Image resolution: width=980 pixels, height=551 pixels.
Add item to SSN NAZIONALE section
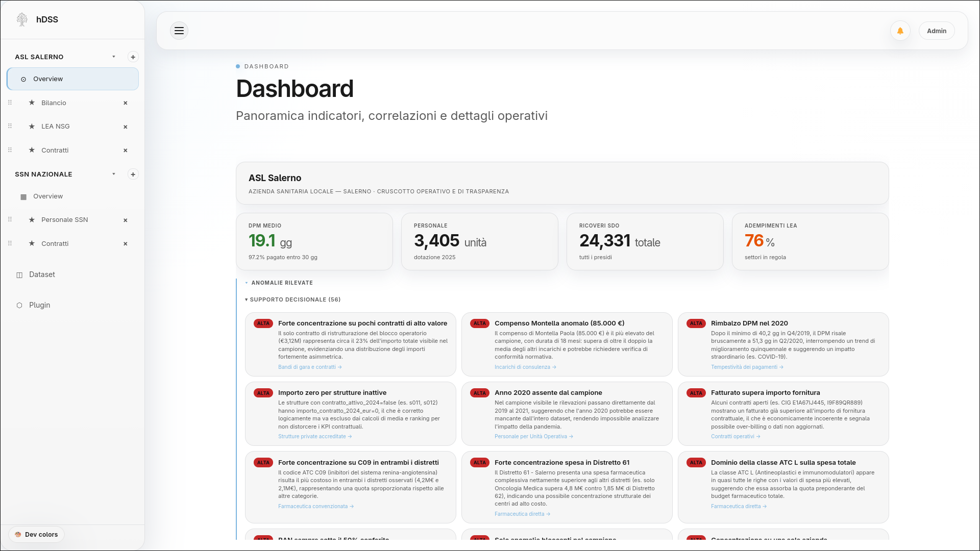(x=133, y=174)
